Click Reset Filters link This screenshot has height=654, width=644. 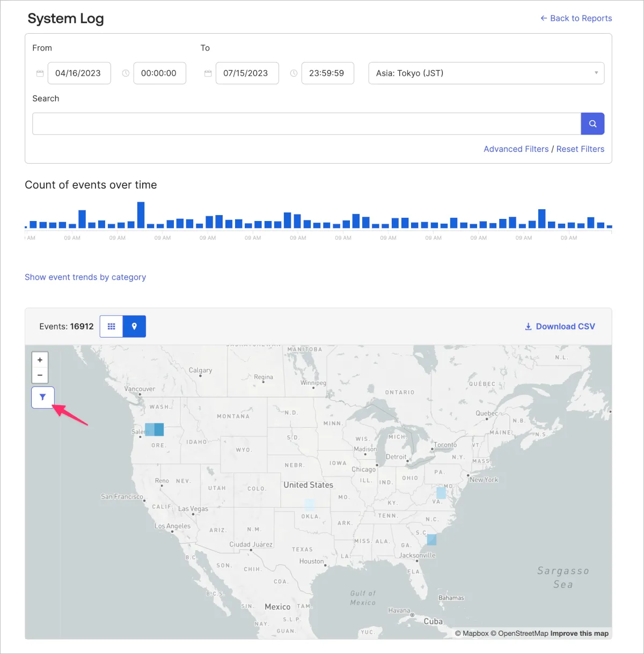point(580,149)
